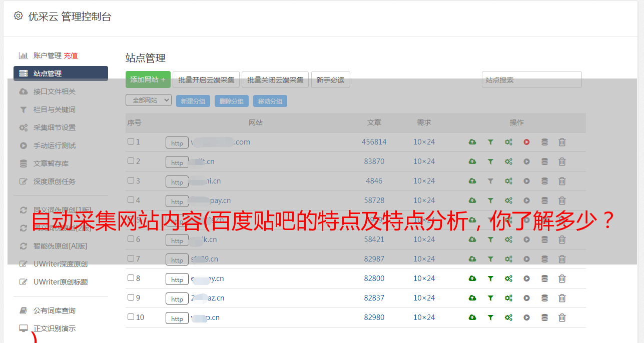Open 账户管理 in the sidebar
Viewport: 644px width, 343px height.
[x=48, y=55]
